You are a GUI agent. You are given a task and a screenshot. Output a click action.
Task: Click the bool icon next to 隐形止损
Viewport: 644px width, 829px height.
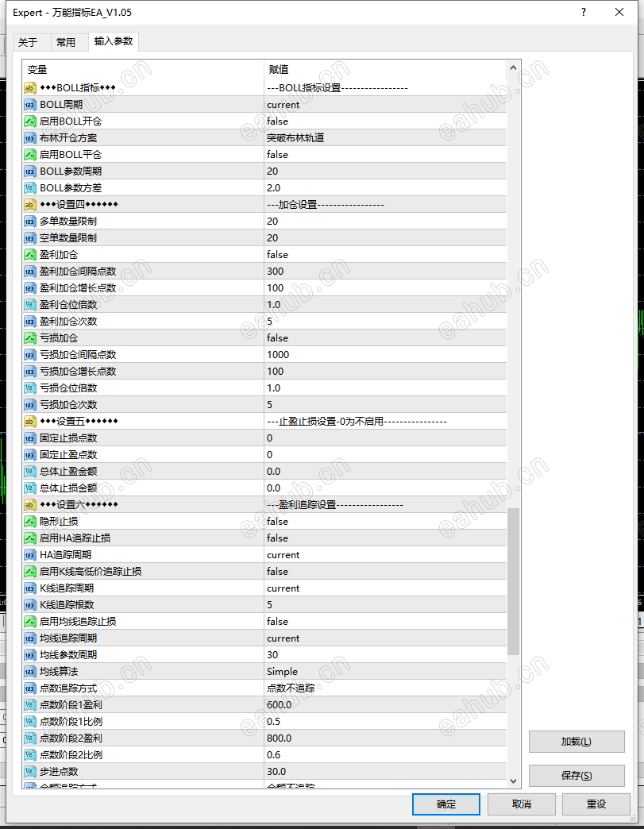[30, 521]
